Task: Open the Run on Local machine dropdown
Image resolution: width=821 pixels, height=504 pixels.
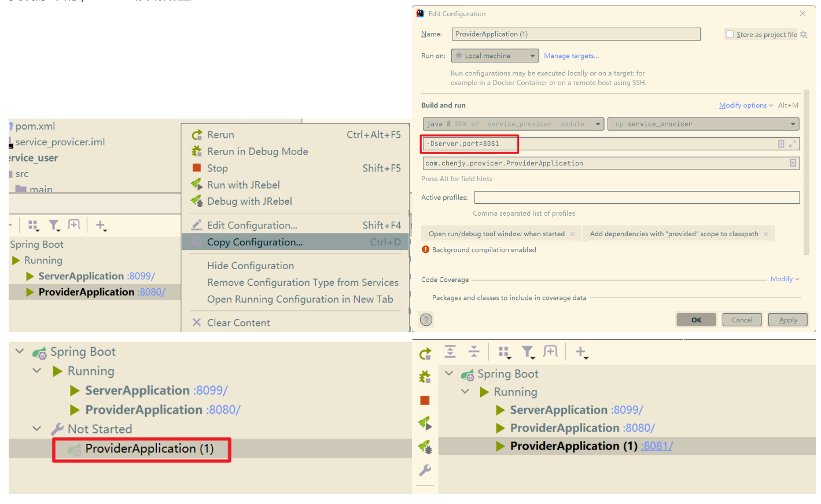Action: 495,56
